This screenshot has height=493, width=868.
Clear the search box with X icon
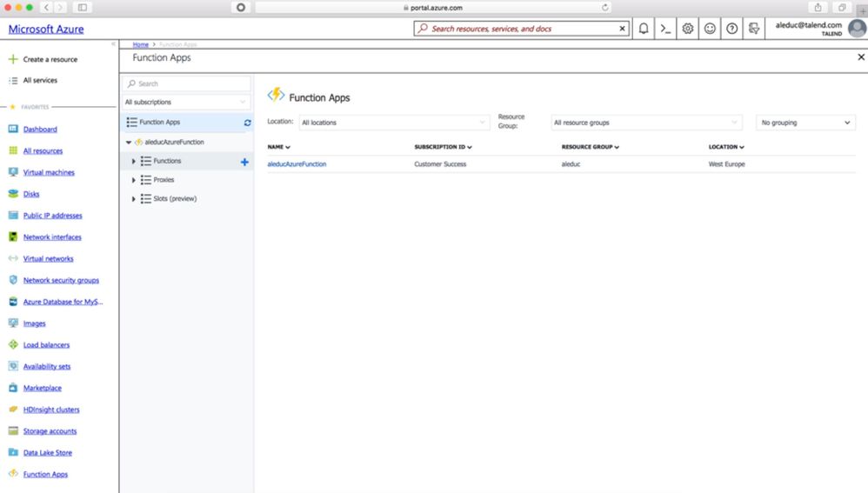pos(622,28)
